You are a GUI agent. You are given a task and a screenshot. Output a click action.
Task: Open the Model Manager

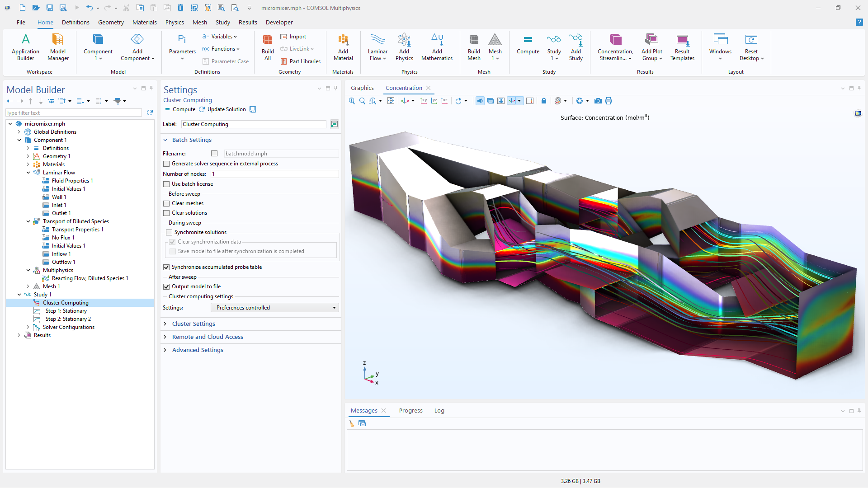58,47
